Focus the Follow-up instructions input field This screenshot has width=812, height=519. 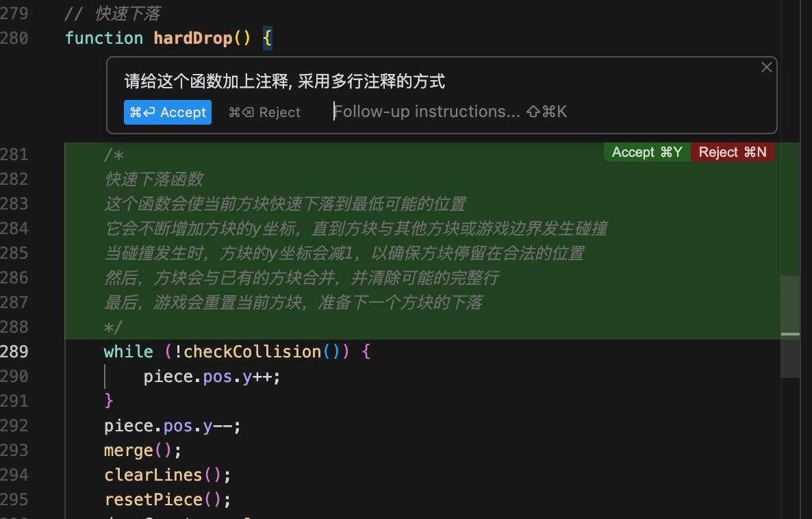[x=426, y=112]
